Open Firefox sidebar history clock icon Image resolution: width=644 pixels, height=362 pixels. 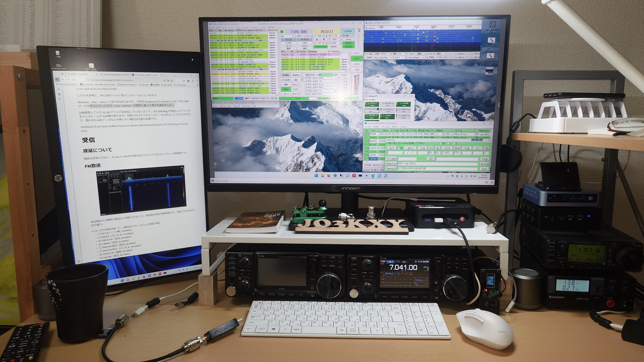[x=60, y=99]
